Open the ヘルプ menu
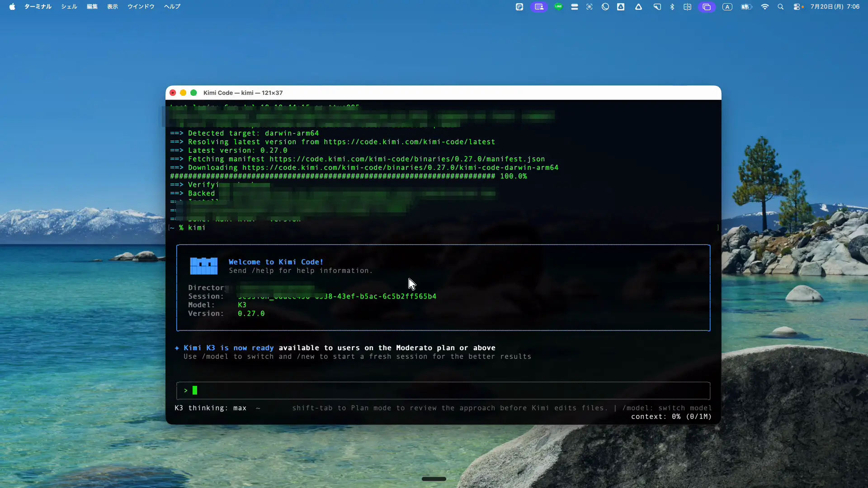This screenshot has width=868, height=488. (x=172, y=7)
